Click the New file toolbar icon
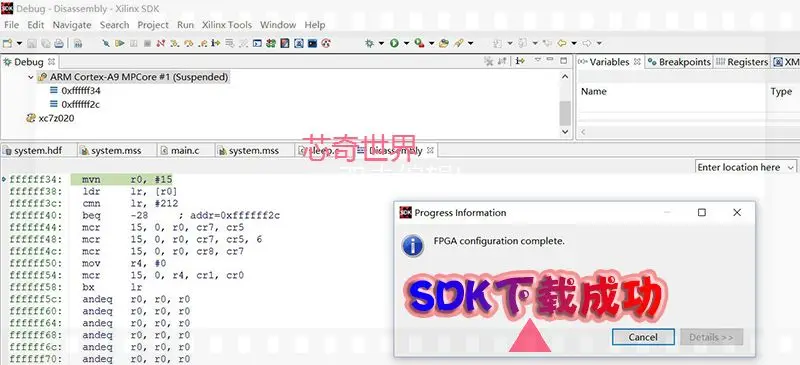 coord(7,43)
